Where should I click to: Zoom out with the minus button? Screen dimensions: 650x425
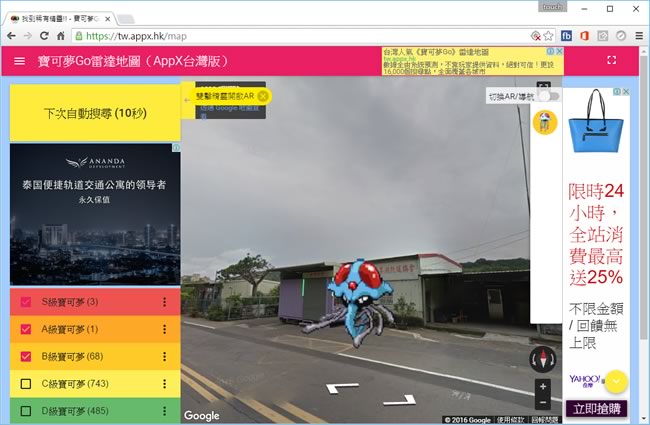pos(543,402)
